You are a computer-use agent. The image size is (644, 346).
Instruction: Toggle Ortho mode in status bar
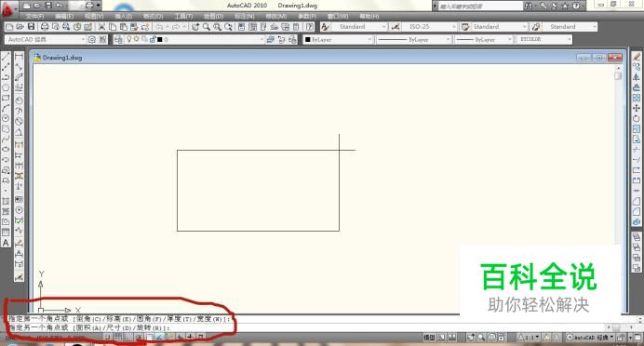(128, 337)
